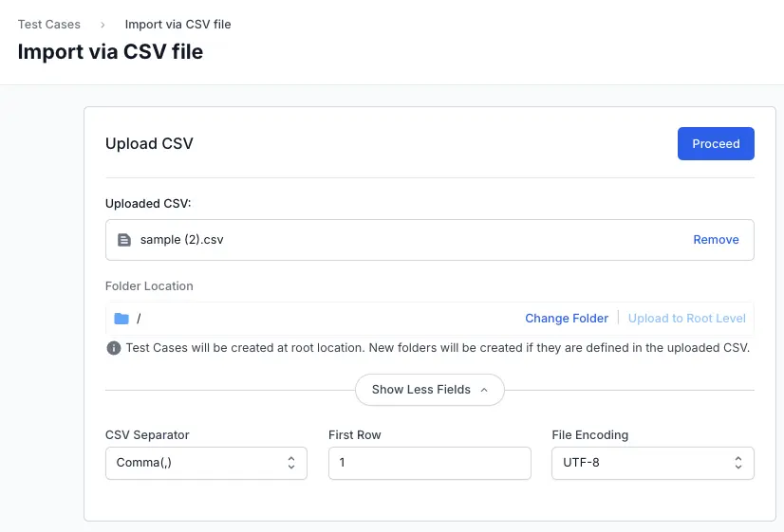Viewport: 784px width, 532px height.
Task: Choose the Change Folder link
Action: (x=567, y=319)
